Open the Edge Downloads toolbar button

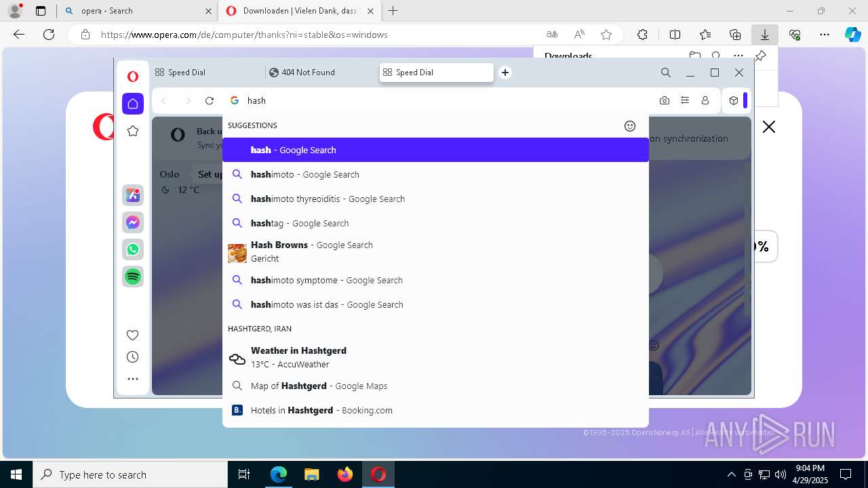(x=764, y=35)
